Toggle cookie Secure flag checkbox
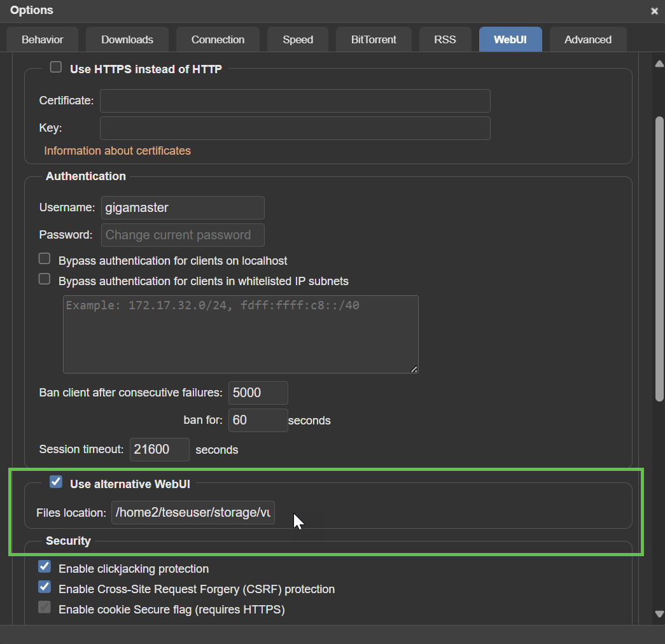This screenshot has width=665, height=644. (45, 607)
